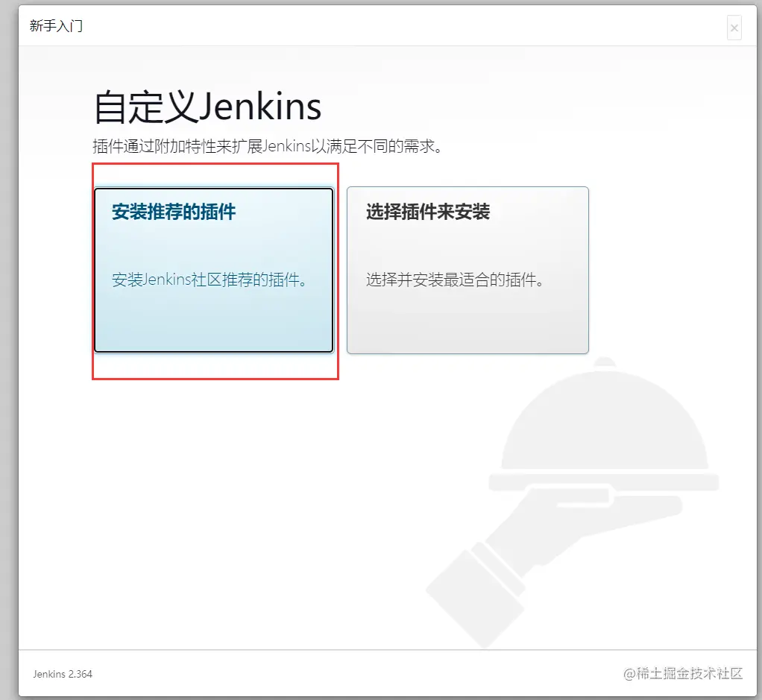Click the 新手入门 dialog title
The height and width of the screenshot is (700, 762).
pyautogui.click(x=56, y=26)
